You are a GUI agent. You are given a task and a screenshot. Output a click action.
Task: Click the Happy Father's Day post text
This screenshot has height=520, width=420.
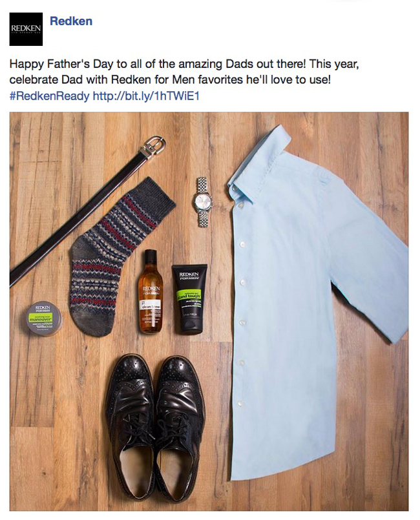pyautogui.click(x=184, y=72)
